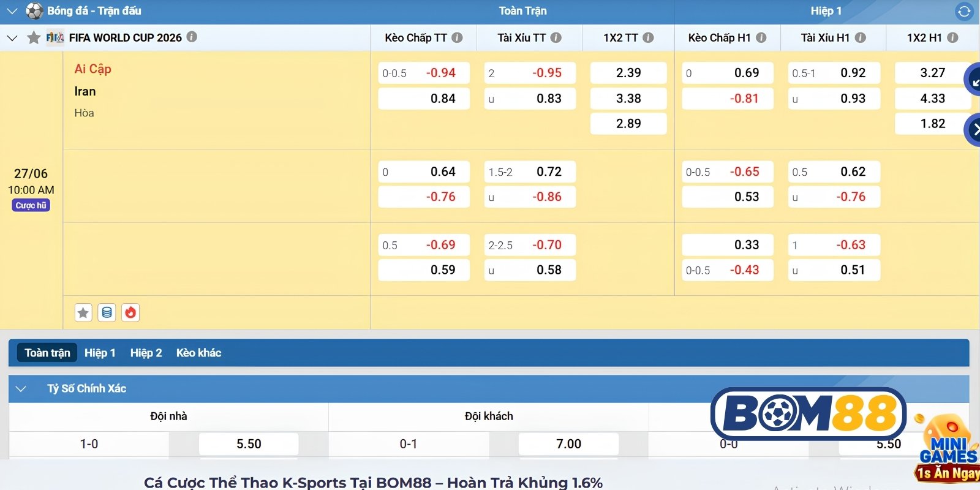Collapse the Bóng đá - Trận đấu section
Screen dimensions: 980x490
point(12,11)
